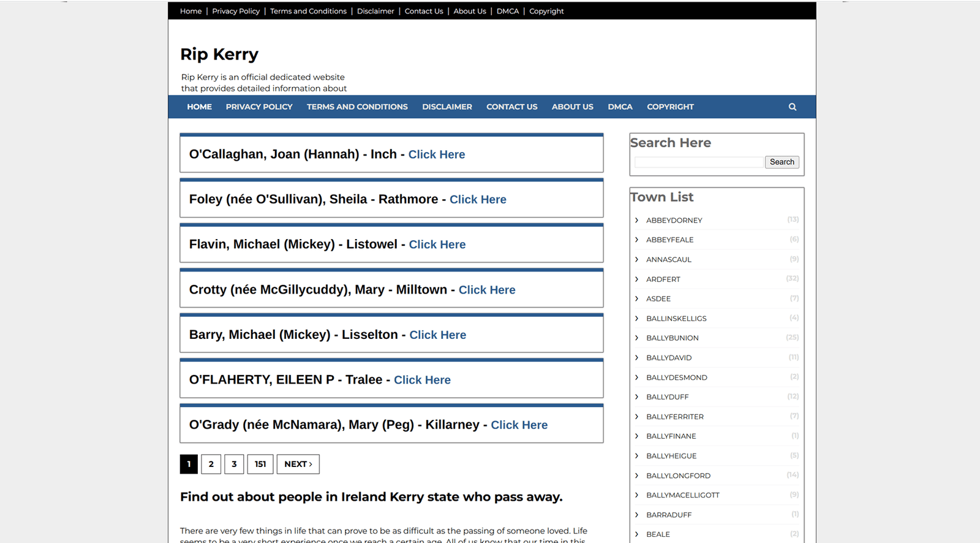Click Here for Flavin, Michael - Listowel
This screenshot has width=980, height=543.
[437, 245]
